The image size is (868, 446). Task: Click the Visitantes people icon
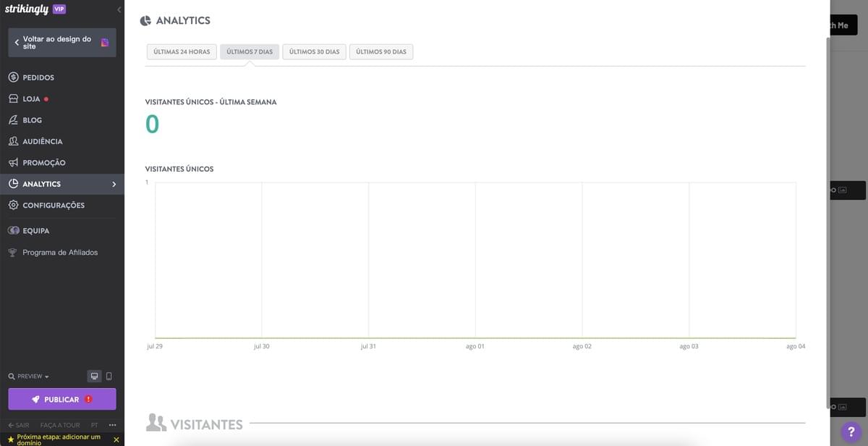156,423
